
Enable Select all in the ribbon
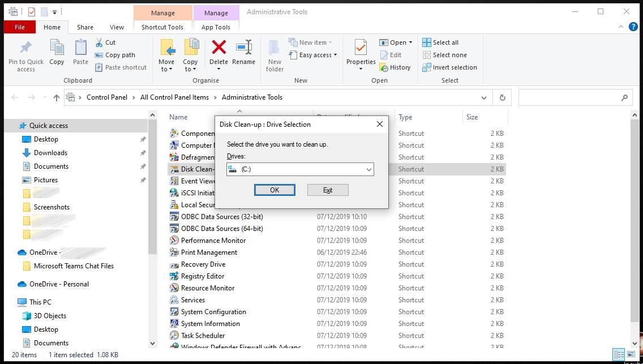[441, 42]
